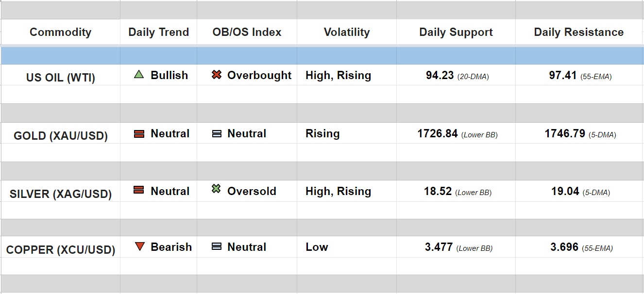
Task: Click the COPPER (XCU/USD) cell
Action: (60, 250)
